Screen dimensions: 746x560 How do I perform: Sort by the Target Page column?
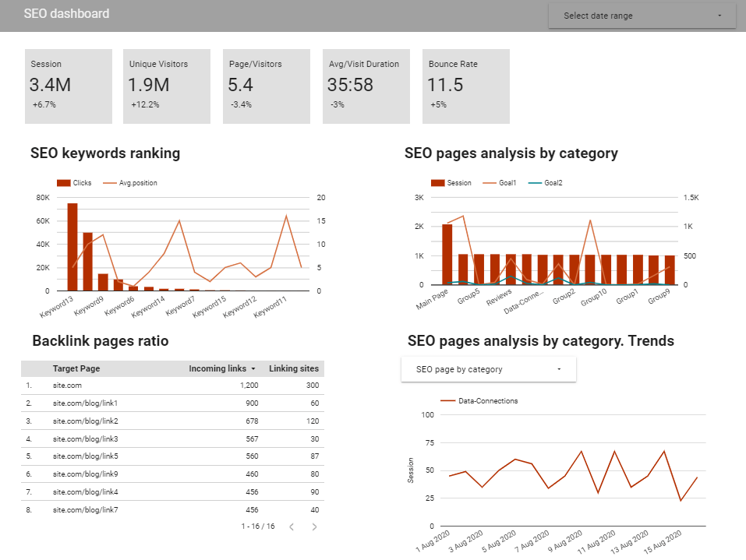point(76,368)
